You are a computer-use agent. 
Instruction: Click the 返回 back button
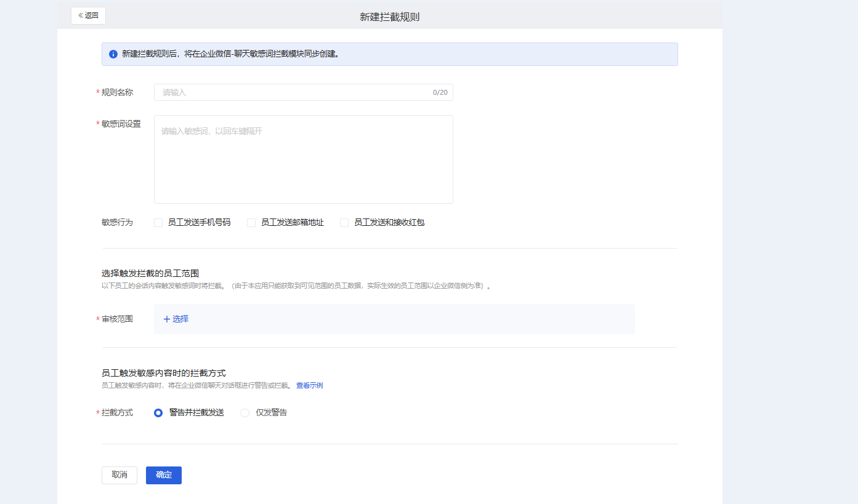(88, 15)
